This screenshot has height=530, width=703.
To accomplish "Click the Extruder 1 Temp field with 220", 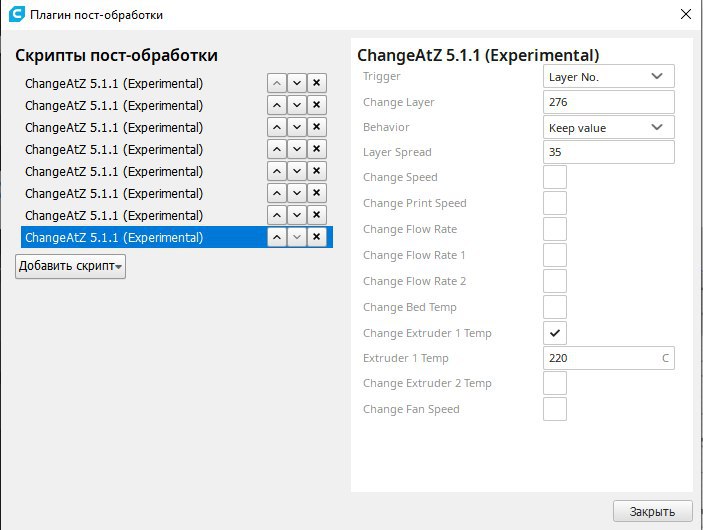I will coord(608,358).
